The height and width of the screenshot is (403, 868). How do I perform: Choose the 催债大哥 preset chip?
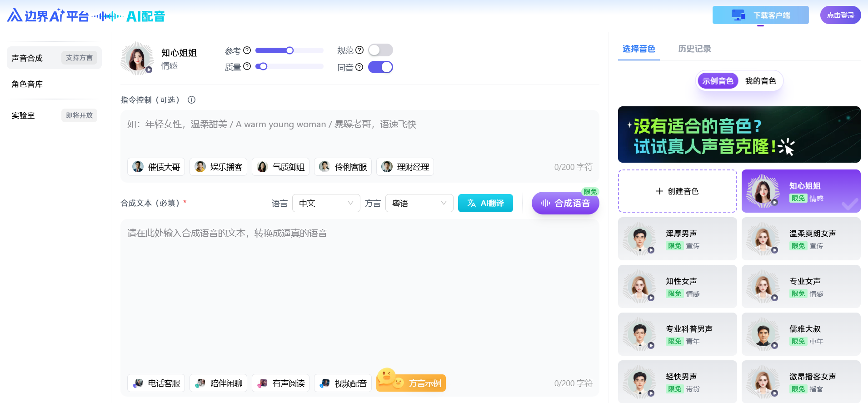tap(156, 167)
